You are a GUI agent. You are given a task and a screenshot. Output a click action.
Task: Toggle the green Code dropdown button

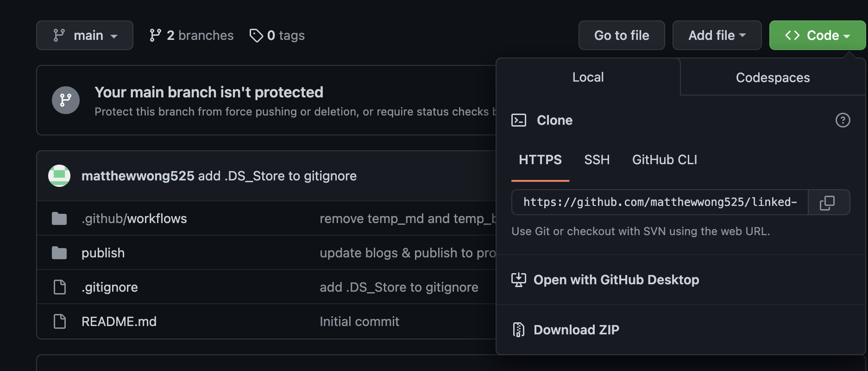coord(817,35)
